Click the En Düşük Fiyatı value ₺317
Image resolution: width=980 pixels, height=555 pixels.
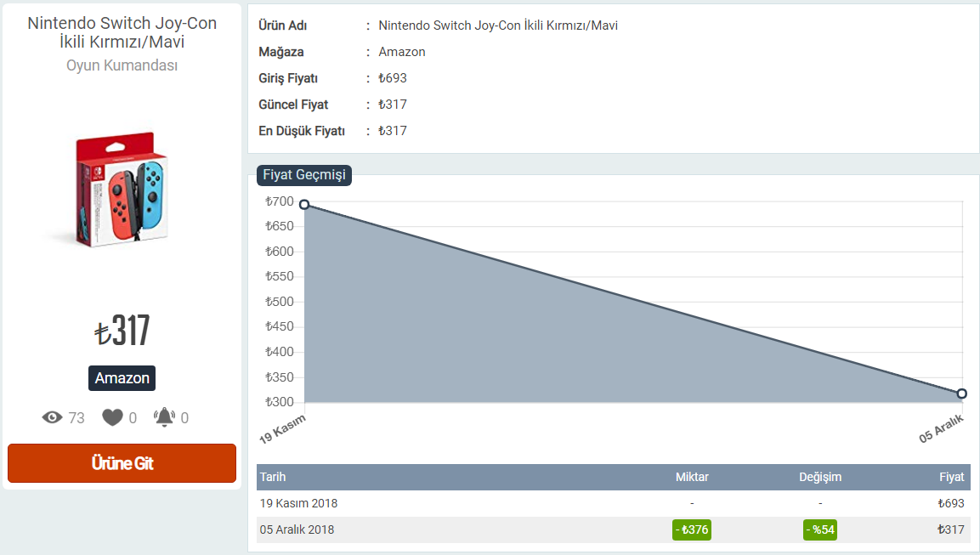coord(393,131)
